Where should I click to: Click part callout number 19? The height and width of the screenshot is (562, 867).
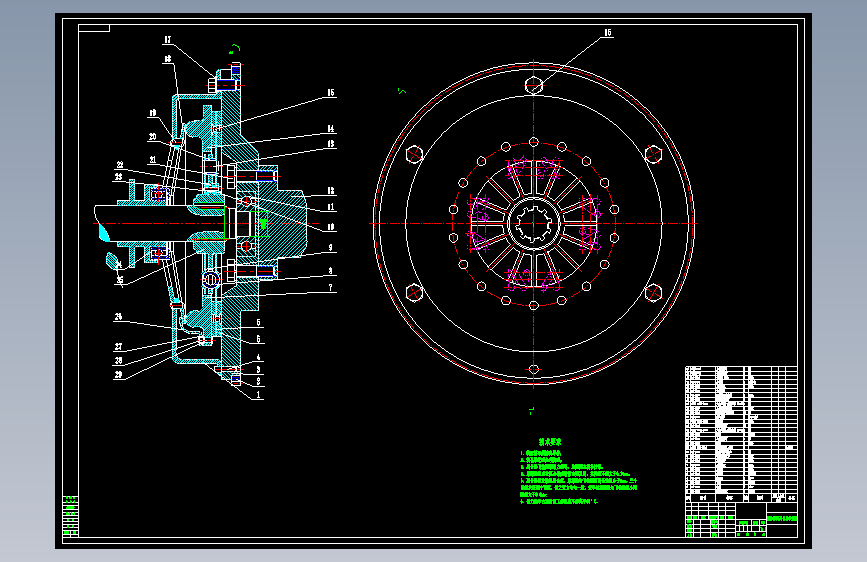[x=153, y=113]
